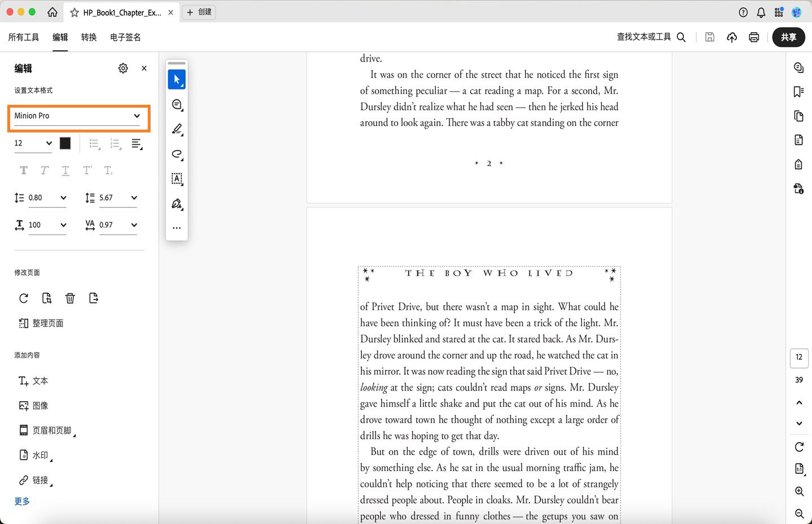The width and height of the screenshot is (812, 524).
Task: Open the user profile avatar
Action: click(x=797, y=12)
